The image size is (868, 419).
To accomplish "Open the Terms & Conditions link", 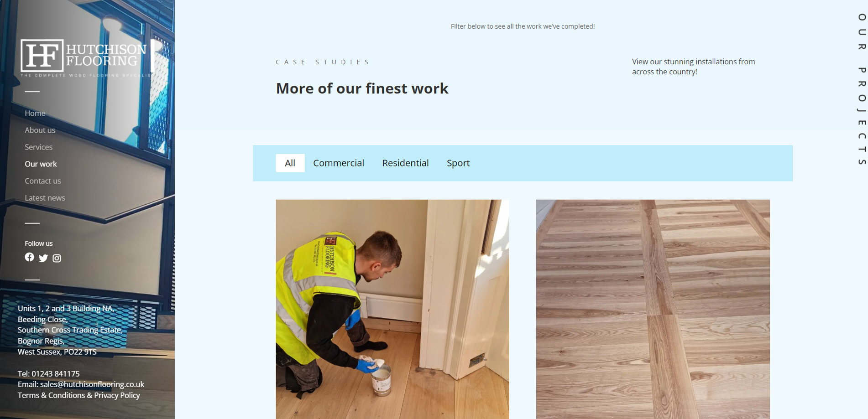I will pos(51,395).
